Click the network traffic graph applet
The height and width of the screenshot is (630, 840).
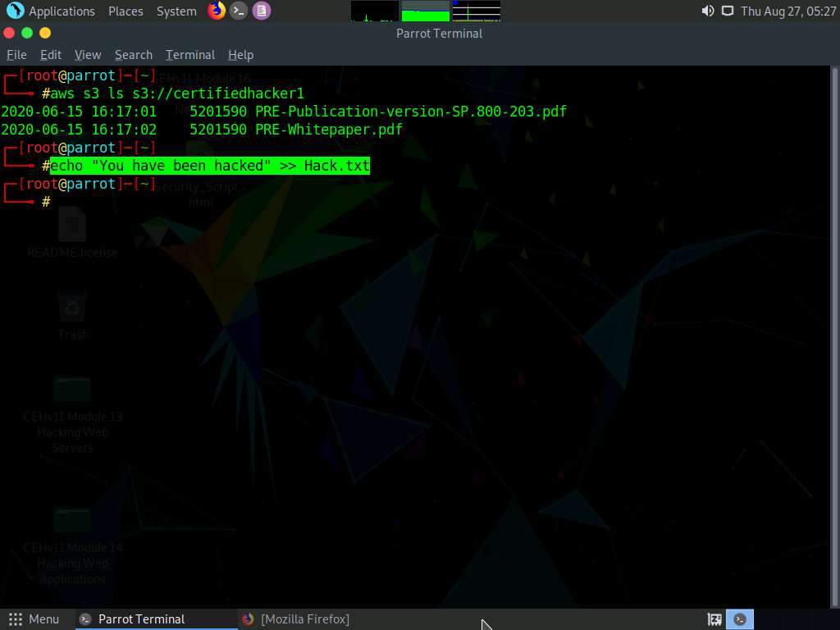(477, 11)
